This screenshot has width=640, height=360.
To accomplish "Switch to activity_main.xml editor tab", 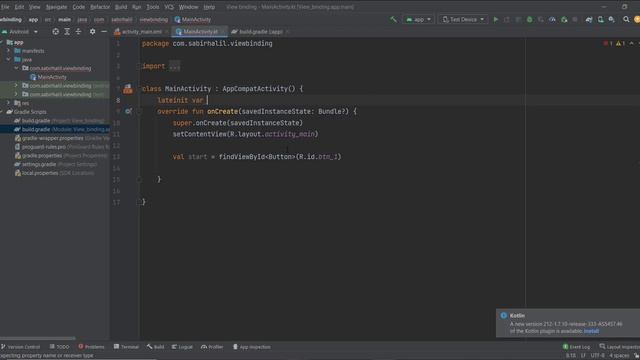I will click(141, 31).
